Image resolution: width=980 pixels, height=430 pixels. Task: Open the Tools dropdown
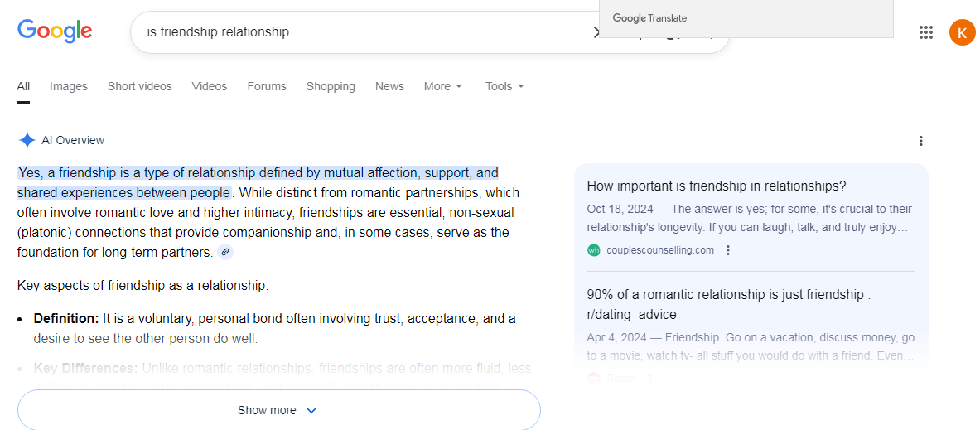504,86
